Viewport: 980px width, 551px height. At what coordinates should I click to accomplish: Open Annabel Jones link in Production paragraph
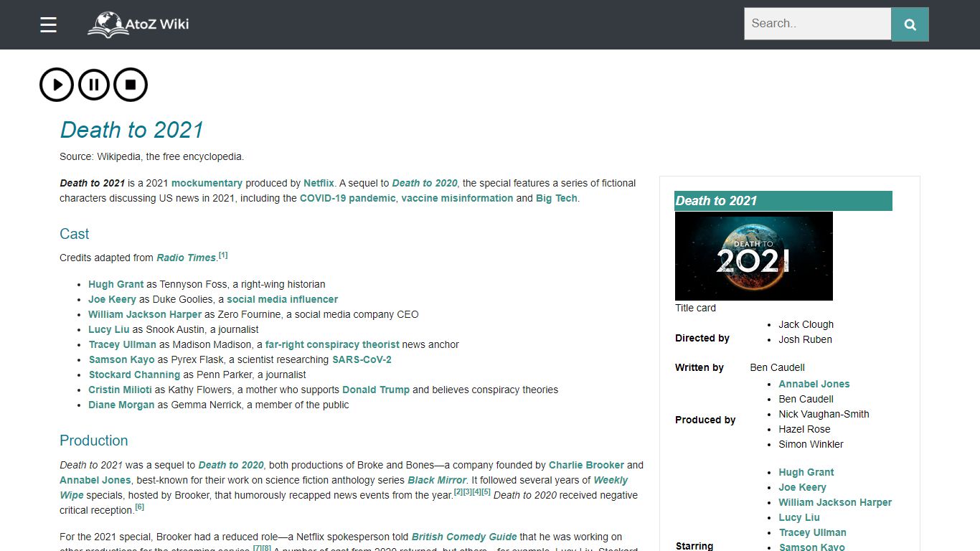coord(95,480)
